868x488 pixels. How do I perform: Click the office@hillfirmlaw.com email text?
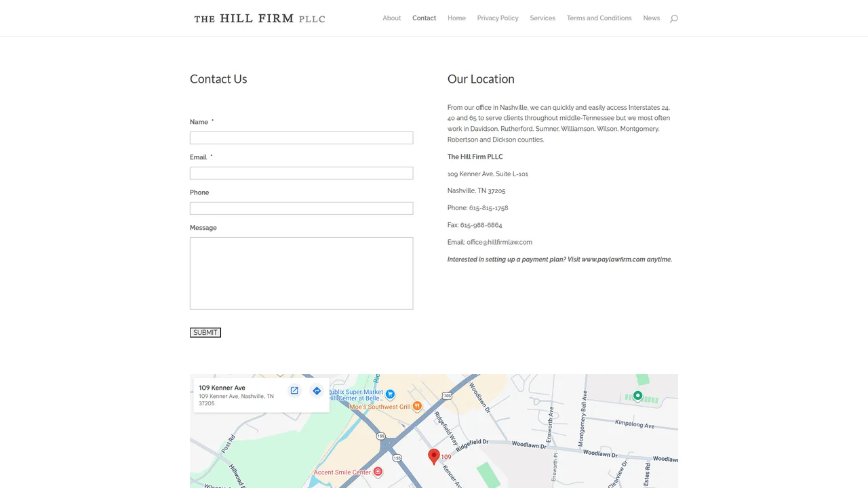tap(499, 242)
